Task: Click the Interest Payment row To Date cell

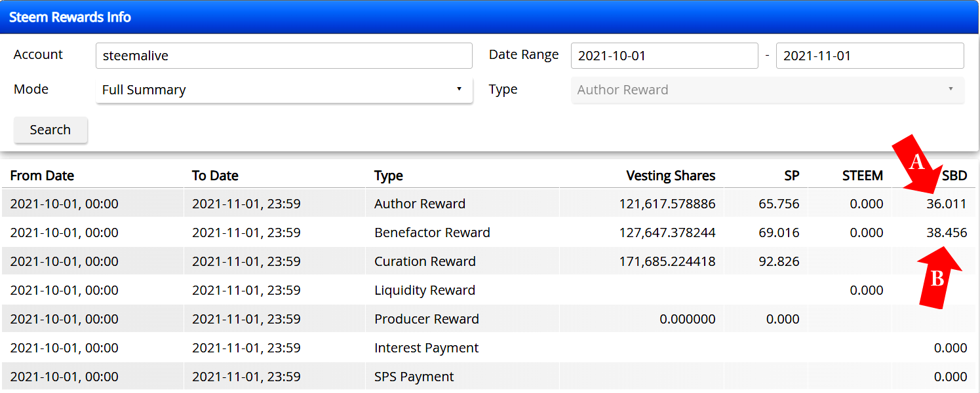Action: 275,348
